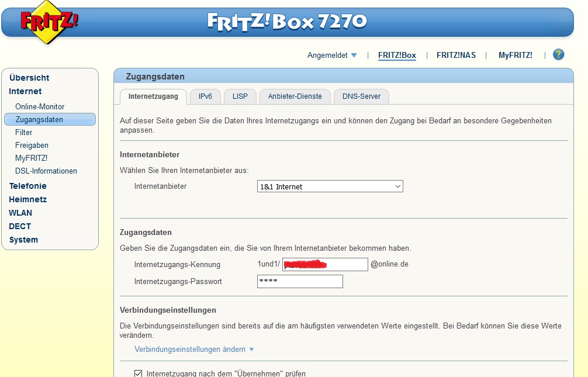Select Internet in the sidebar menu
This screenshot has height=377, width=588.
(x=25, y=91)
